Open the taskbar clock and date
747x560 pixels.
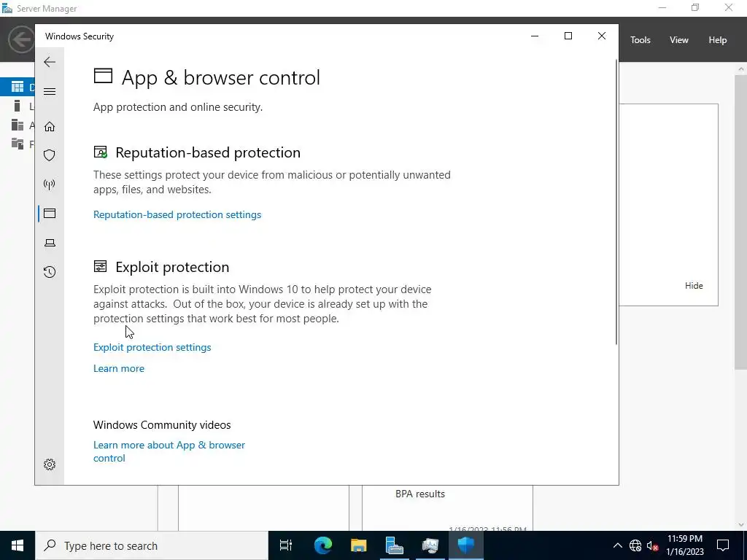point(684,545)
